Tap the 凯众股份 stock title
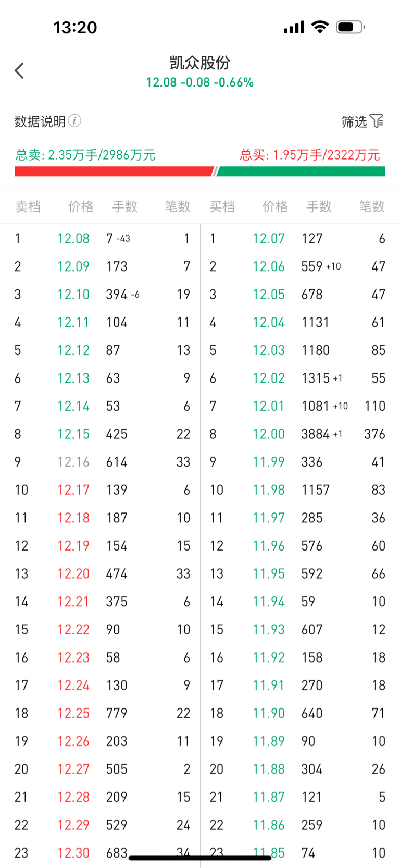The image size is (400, 868). tap(200, 63)
